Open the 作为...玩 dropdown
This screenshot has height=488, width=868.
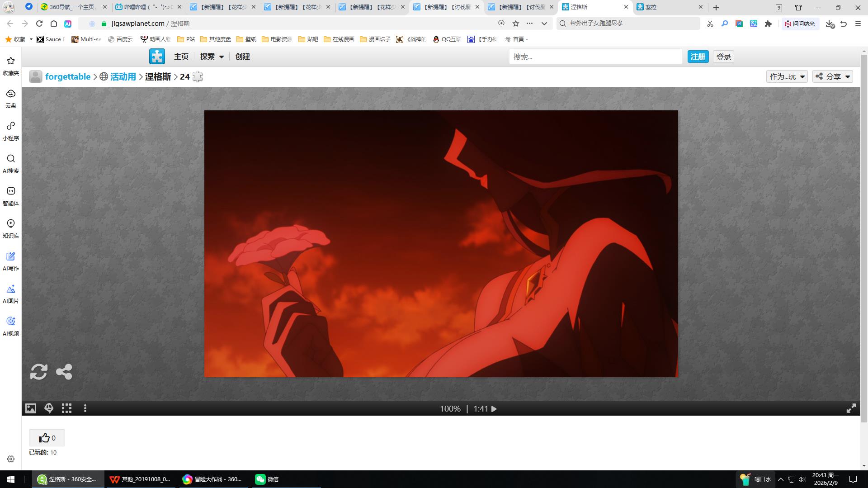pyautogui.click(x=786, y=76)
